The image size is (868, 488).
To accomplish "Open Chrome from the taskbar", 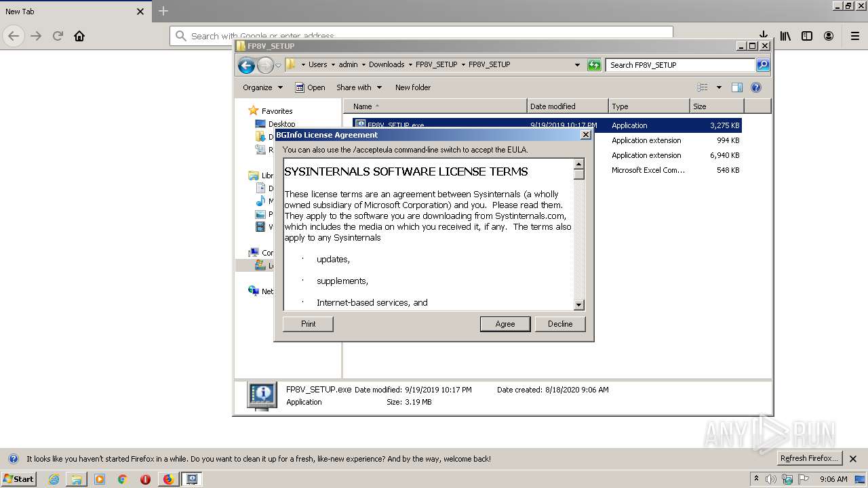I will pos(123,479).
